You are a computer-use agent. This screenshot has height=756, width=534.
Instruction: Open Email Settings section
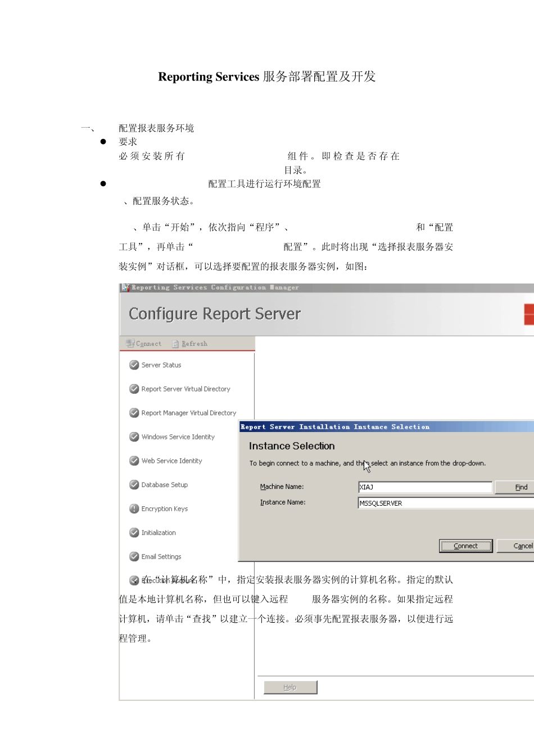pyautogui.click(x=161, y=556)
